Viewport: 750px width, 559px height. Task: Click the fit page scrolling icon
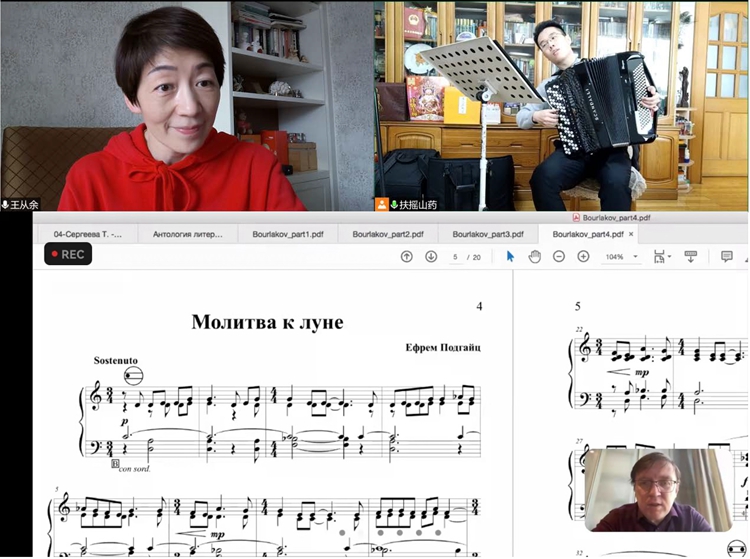click(657, 257)
